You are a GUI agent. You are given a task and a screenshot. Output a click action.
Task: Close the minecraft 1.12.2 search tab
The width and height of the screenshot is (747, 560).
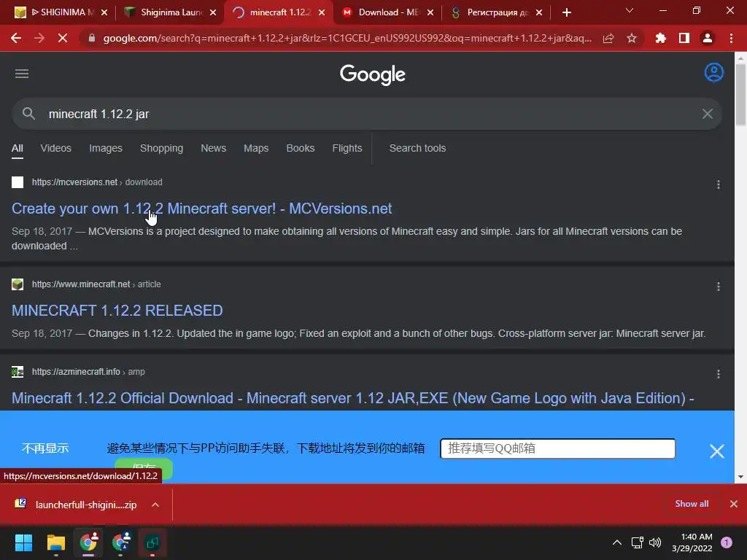click(322, 12)
